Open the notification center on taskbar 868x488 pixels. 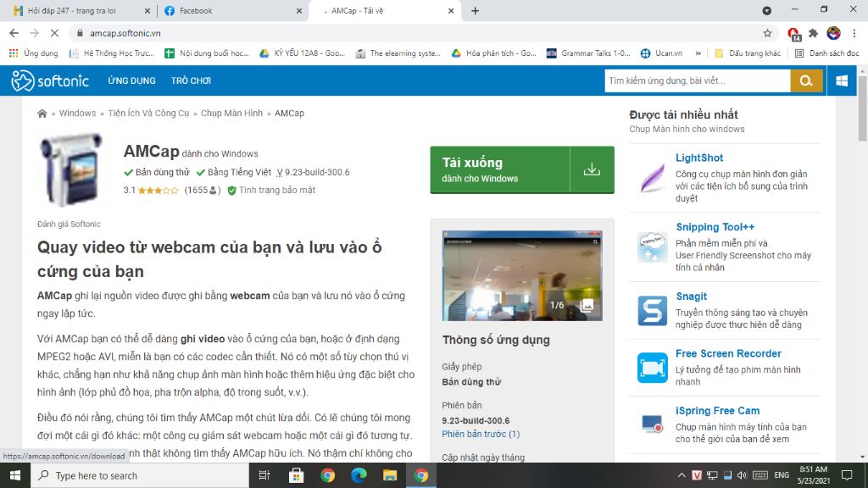(847, 475)
